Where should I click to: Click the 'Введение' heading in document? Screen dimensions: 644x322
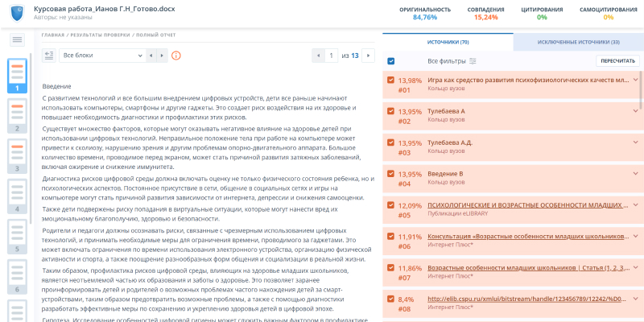point(56,86)
